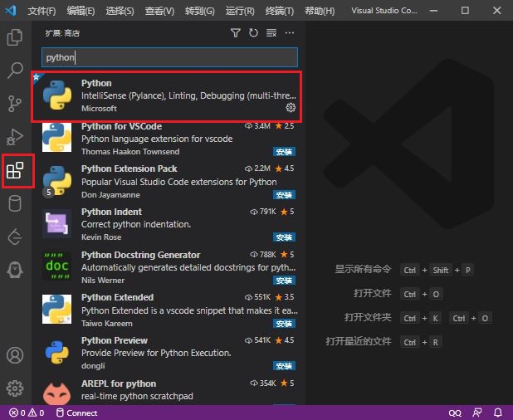The image size is (513, 420).
Task: Open the 编辑(E) menu
Action: pos(81,11)
